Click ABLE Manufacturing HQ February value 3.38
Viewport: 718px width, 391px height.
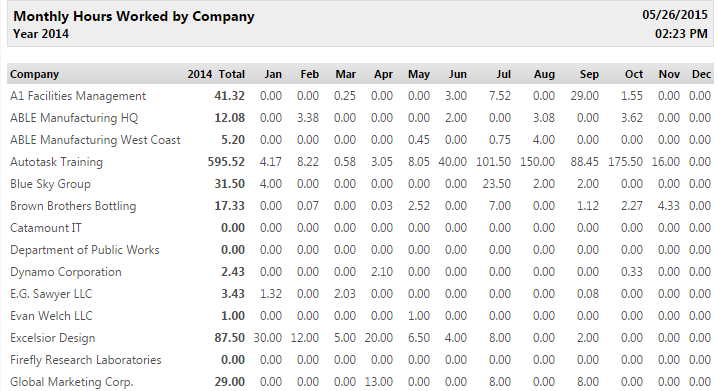(x=308, y=118)
